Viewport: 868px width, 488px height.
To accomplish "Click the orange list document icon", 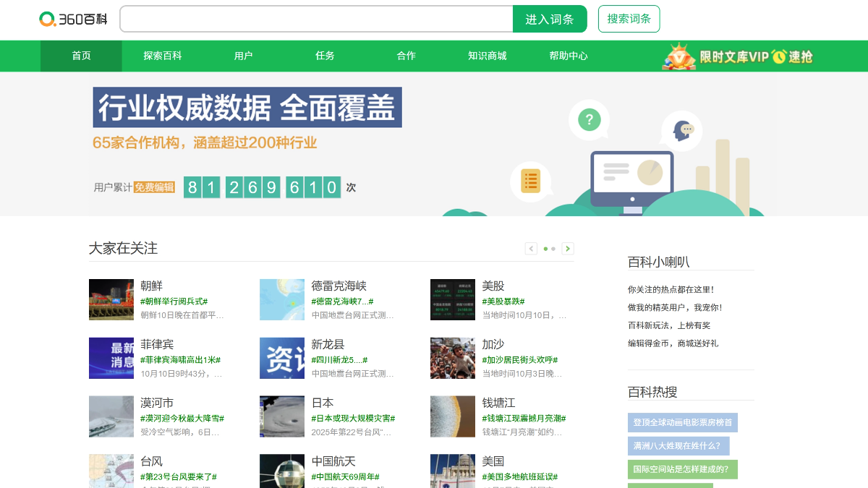I will (531, 181).
